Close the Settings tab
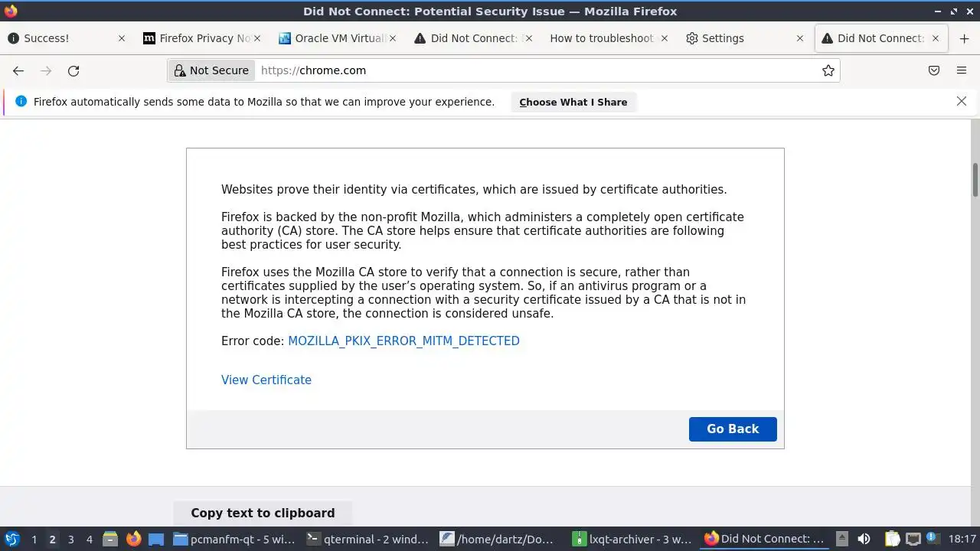This screenshot has height=551, width=980. pyautogui.click(x=799, y=38)
